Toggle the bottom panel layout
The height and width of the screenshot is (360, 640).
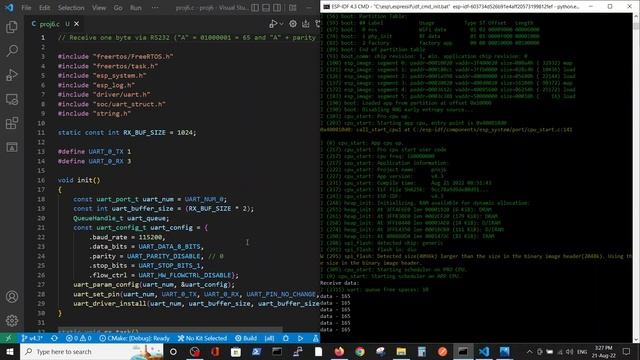tap(266, 8)
